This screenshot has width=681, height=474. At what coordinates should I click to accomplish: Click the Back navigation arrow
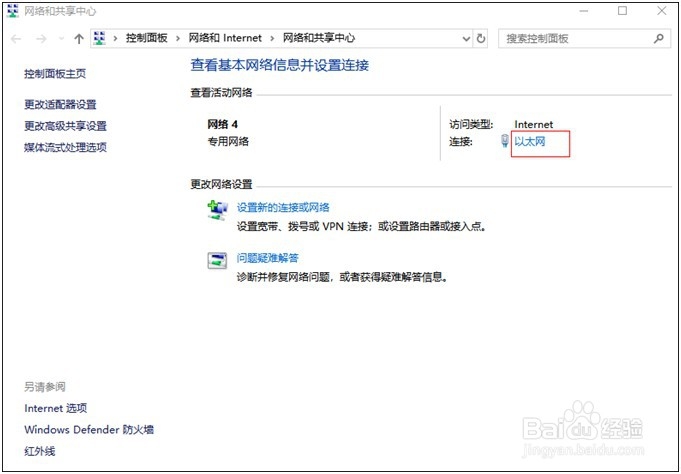point(16,39)
